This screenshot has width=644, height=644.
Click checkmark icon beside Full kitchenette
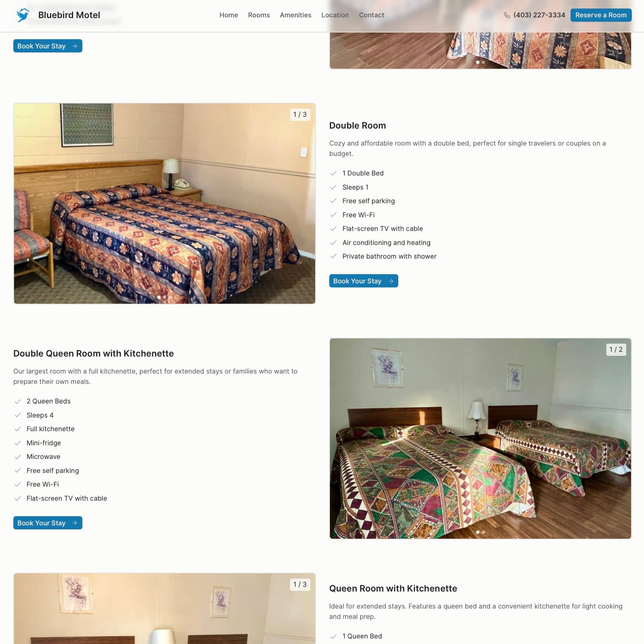(x=17, y=429)
